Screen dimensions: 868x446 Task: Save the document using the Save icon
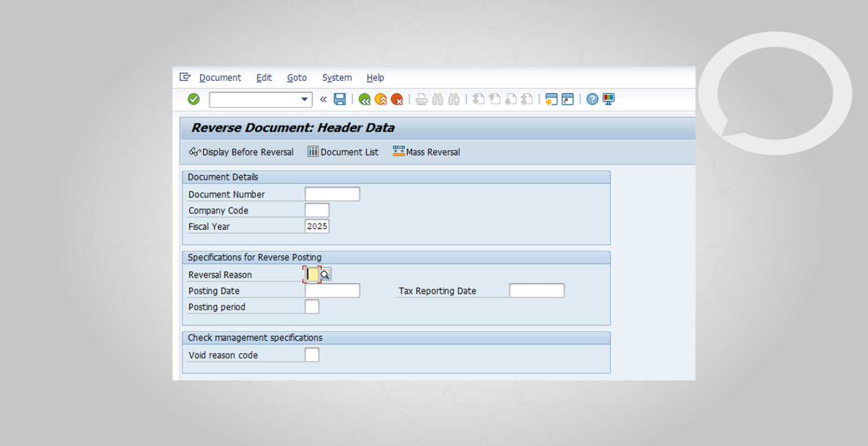click(x=340, y=99)
